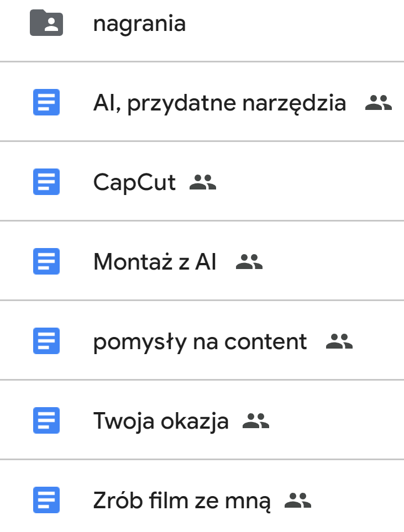The height and width of the screenshot is (532, 404).
Task: Click the shared people icon next to Twoja okazja
Action: coord(256,421)
